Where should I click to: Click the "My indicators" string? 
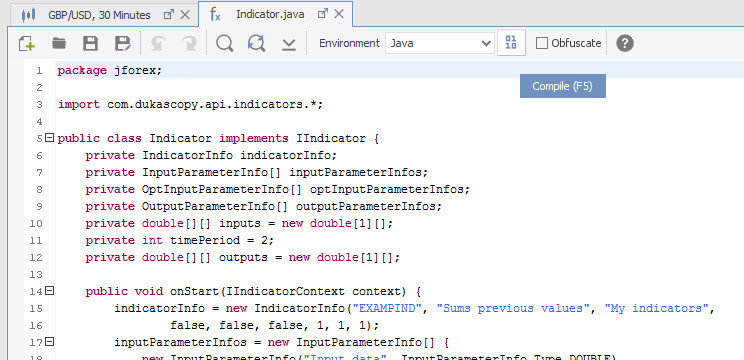[656, 308]
